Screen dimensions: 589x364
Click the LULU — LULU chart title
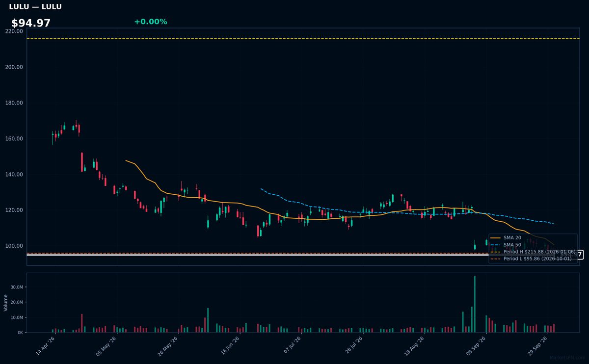(x=35, y=7)
